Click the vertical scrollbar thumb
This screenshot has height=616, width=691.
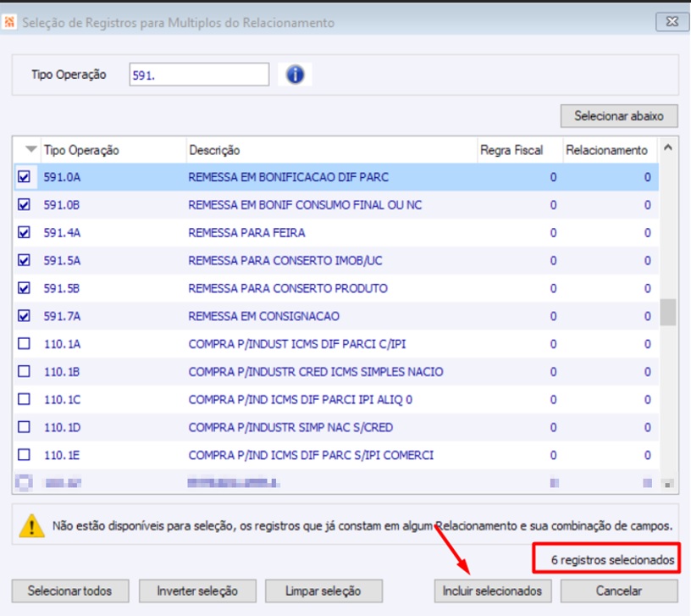point(668,312)
